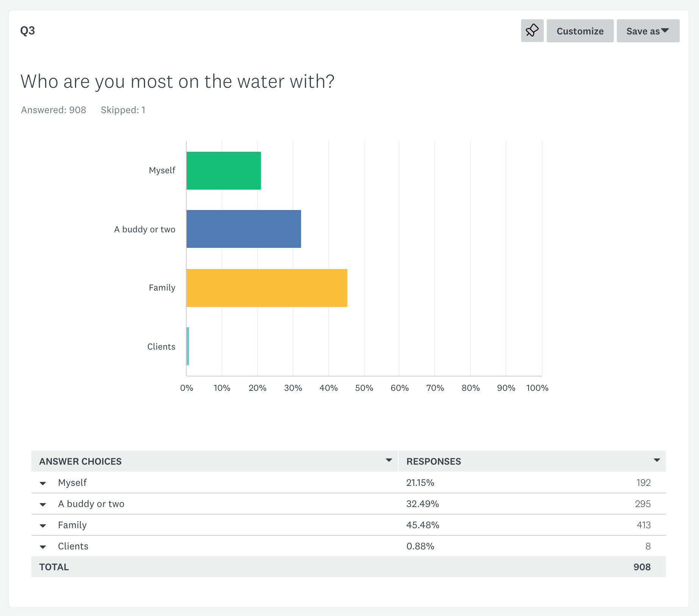Expand the Myself row arrow
Image resolution: width=699 pixels, height=616 pixels.
pyautogui.click(x=43, y=483)
